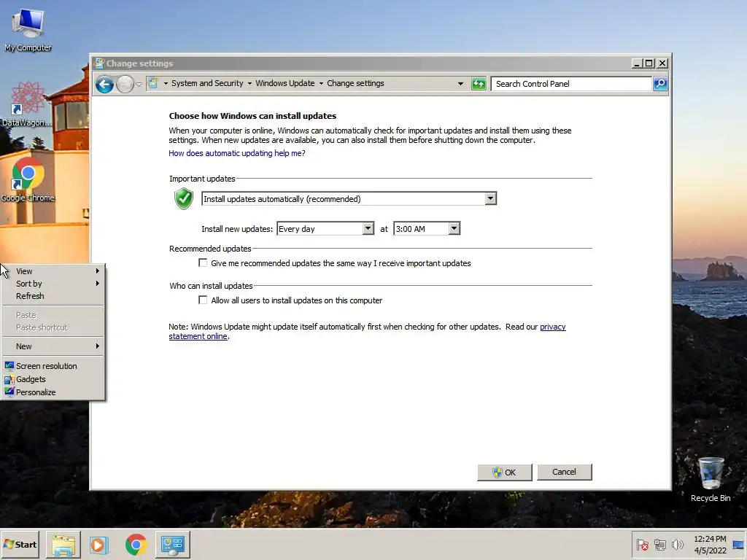Choose Personalize from the context menu

point(53,392)
